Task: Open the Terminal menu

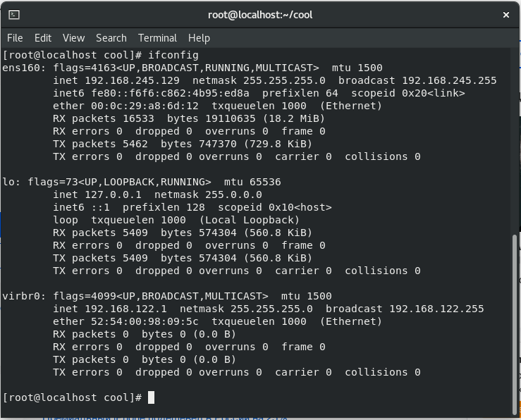Action: [157, 38]
